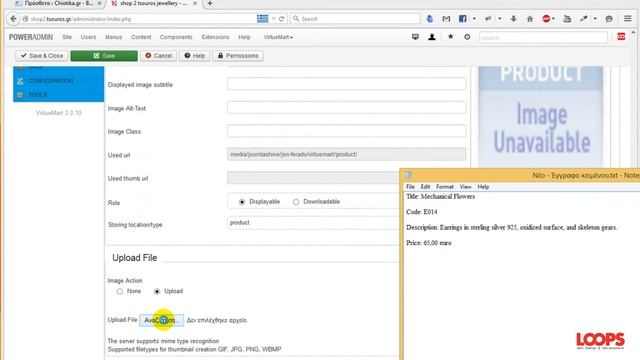
Task: Expand the VirtueMart dropdown menu
Action: coord(278,37)
